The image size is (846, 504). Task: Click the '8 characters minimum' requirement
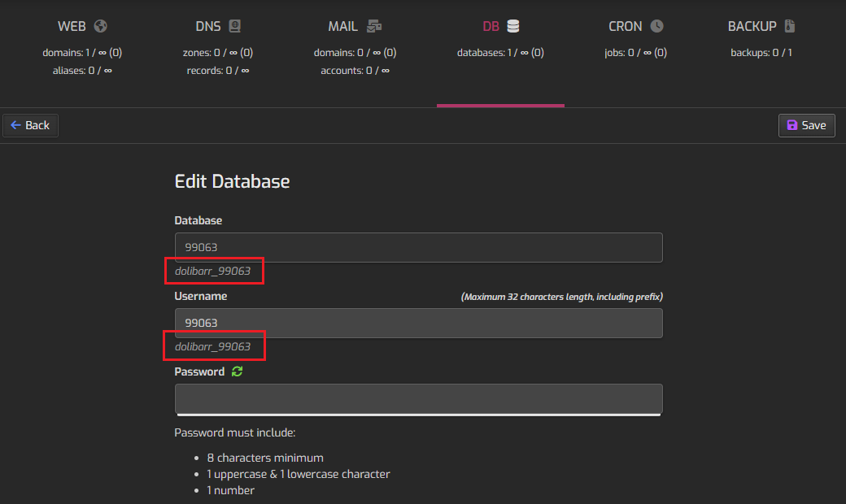pos(265,458)
